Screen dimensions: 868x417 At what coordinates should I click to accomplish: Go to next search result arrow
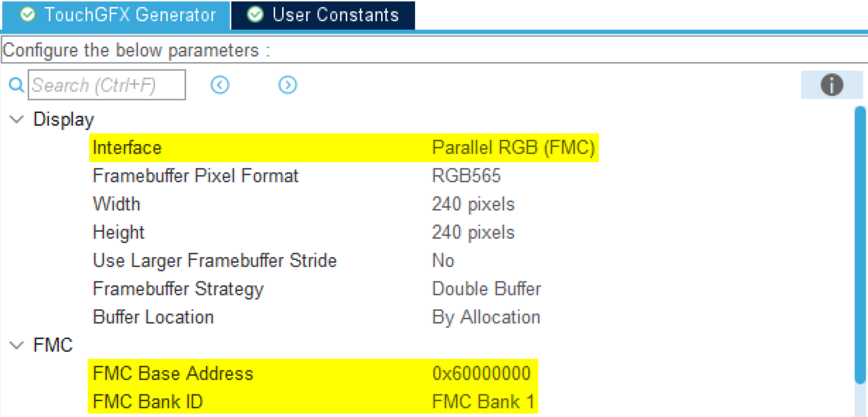point(288,85)
